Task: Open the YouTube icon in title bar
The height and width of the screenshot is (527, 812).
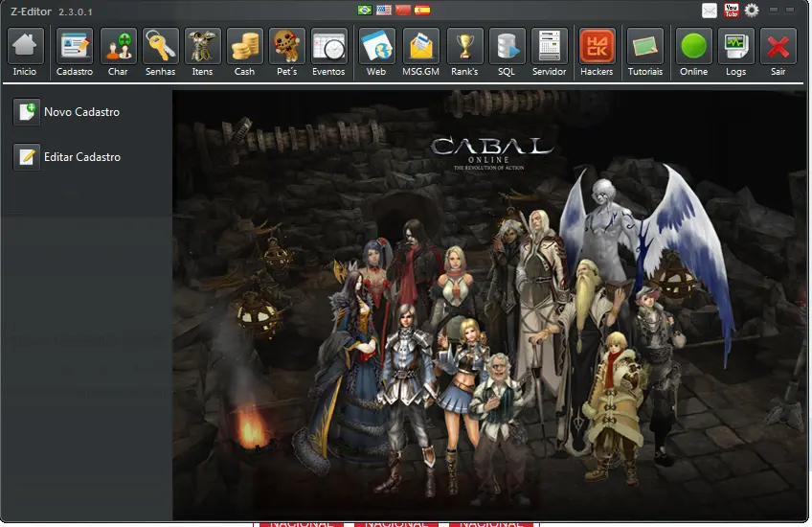Action: click(x=732, y=11)
